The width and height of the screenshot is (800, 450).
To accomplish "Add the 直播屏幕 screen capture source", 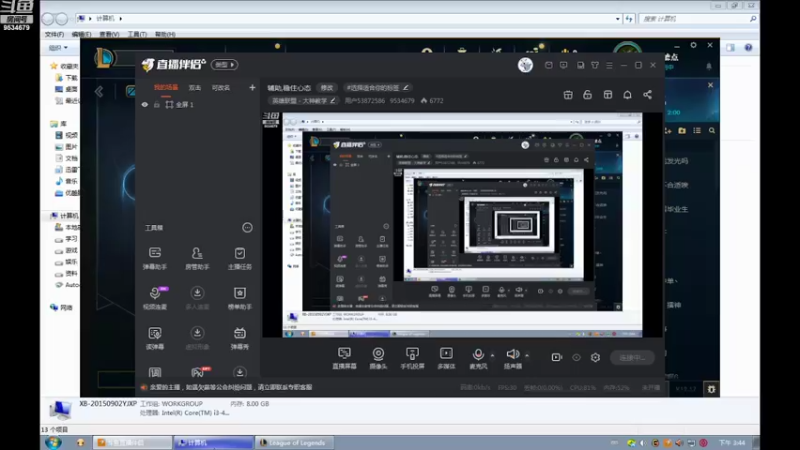I will click(x=344, y=358).
